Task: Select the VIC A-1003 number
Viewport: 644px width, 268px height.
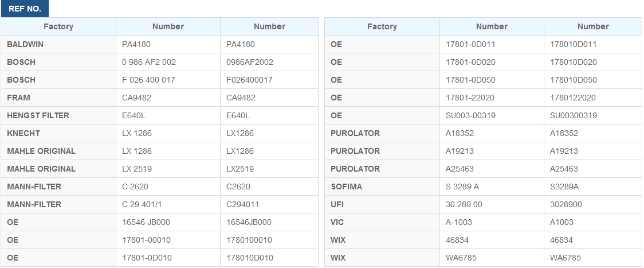Action: pos(459,222)
